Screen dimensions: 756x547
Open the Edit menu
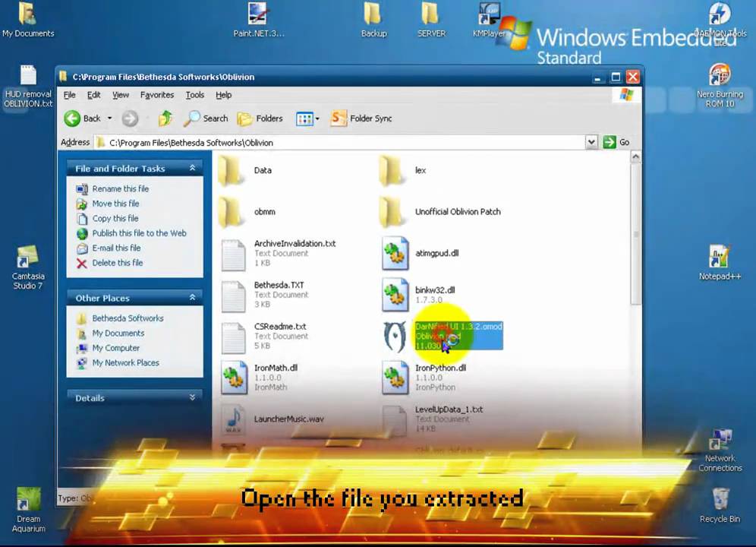[x=93, y=95]
